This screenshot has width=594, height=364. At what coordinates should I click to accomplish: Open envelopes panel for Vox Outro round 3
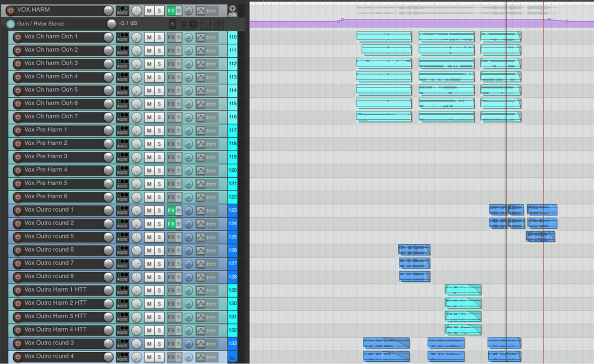[x=200, y=343]
